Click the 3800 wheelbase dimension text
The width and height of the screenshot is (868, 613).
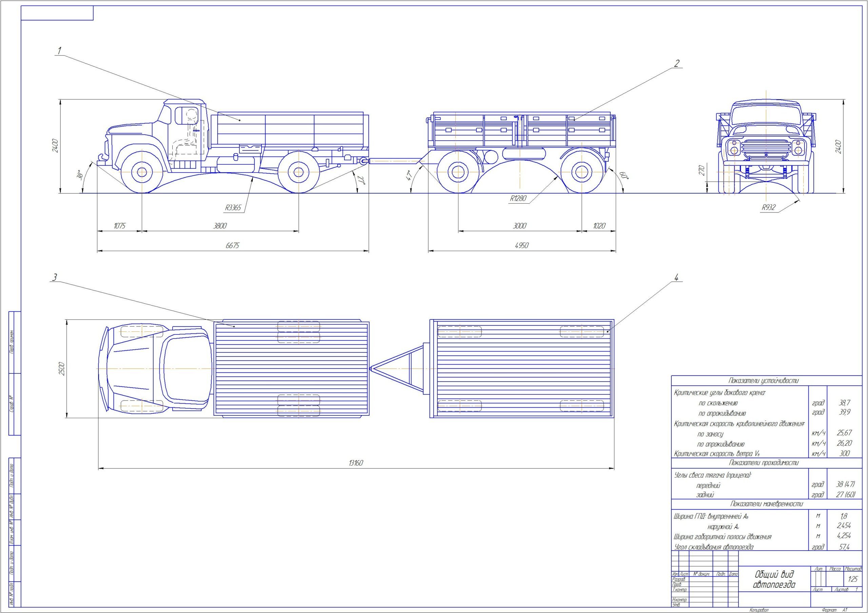(x=220, y=226)
